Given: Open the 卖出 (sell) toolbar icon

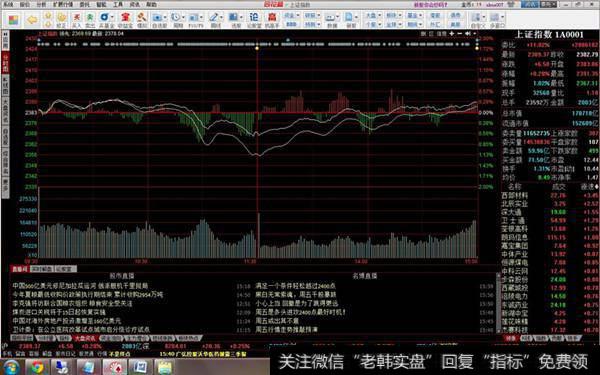Looking at the screenshot, I should (x=90, y=20).
